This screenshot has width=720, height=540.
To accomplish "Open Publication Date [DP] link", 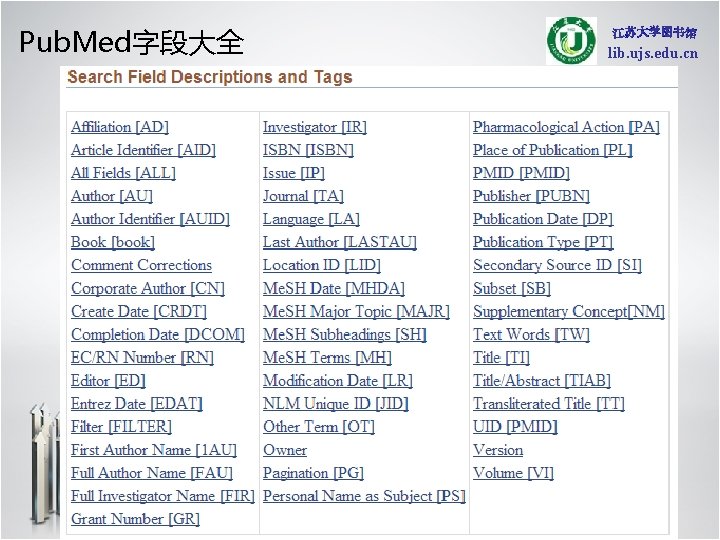I will pyautogui.click(x=543, y=219).
